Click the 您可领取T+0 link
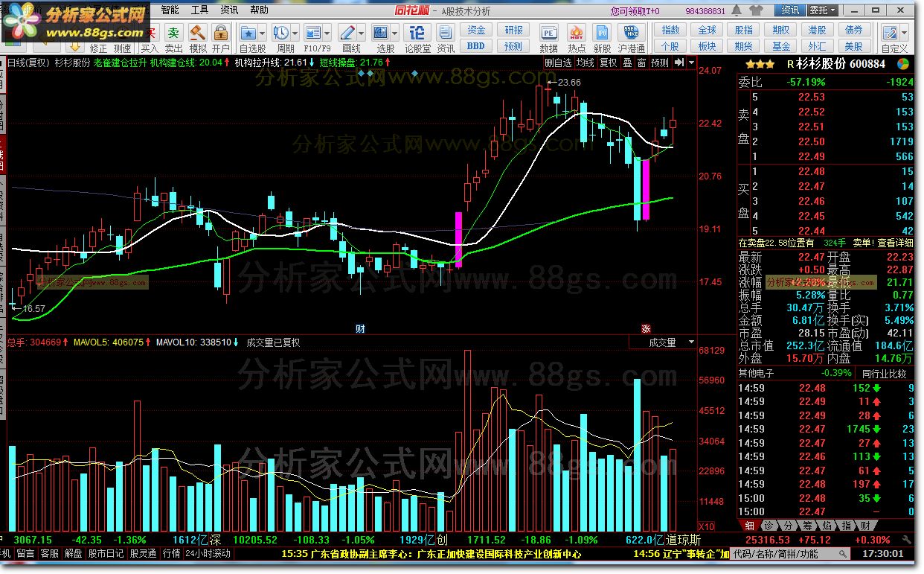924x574 pixels. tap(635, 11)
